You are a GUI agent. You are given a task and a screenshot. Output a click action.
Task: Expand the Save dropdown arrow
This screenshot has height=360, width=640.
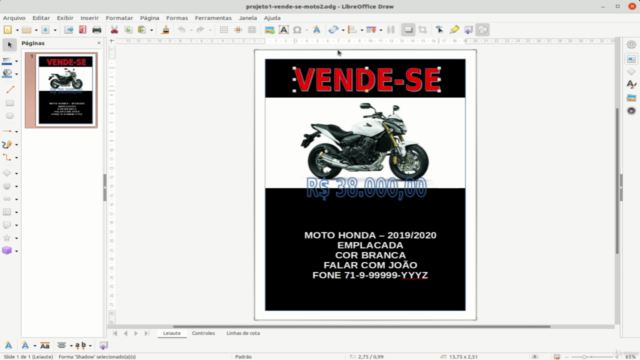point(55,30)
